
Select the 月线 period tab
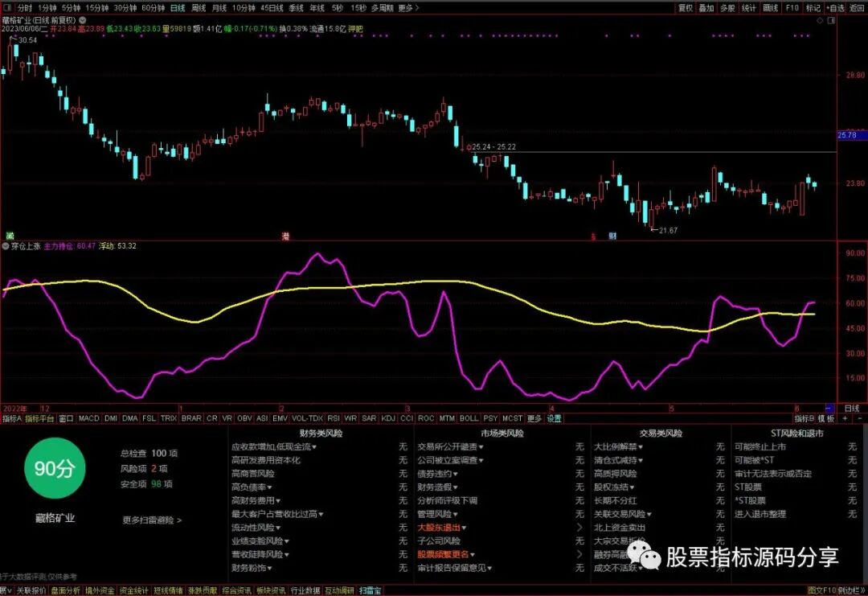pos(219,8)
